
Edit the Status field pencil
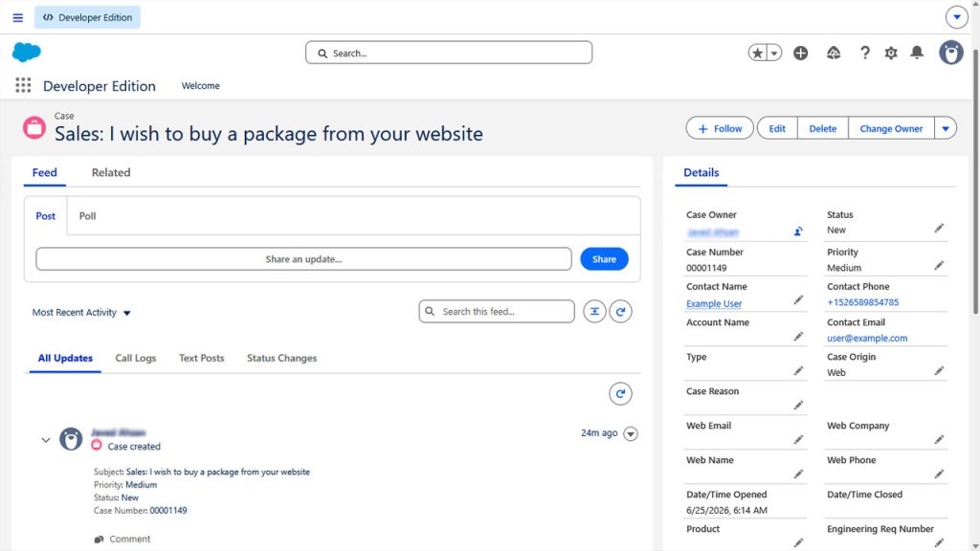pos(939,229)
